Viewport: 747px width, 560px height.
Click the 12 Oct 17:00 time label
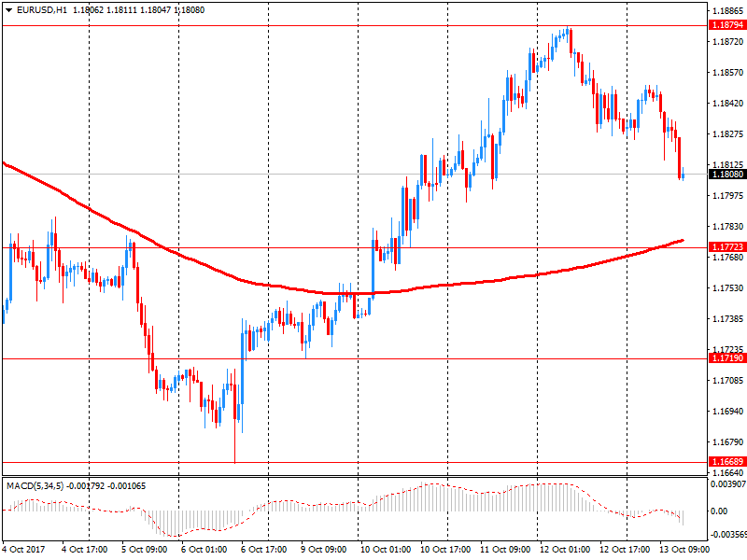click(625, 550)
